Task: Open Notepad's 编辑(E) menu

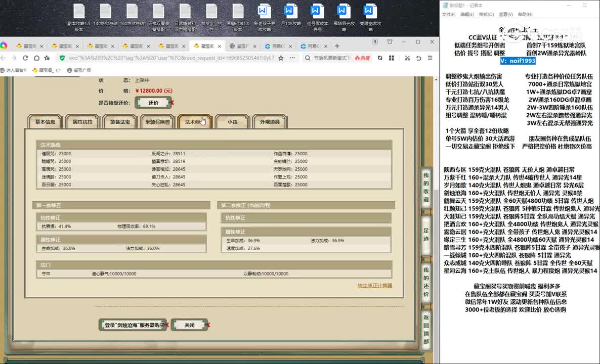Action: (467, 15)
